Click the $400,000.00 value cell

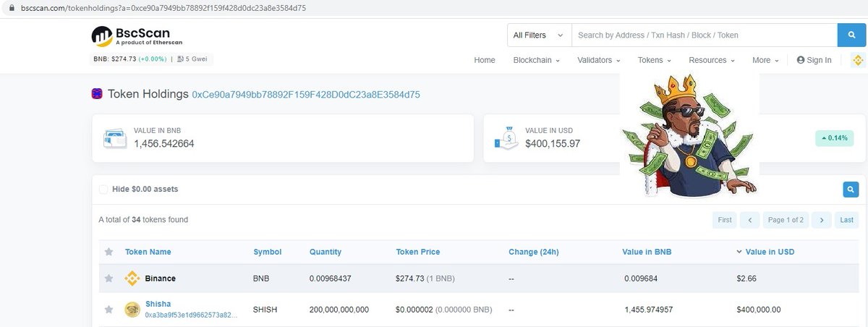pyautogui.click(x=759, y=310)
